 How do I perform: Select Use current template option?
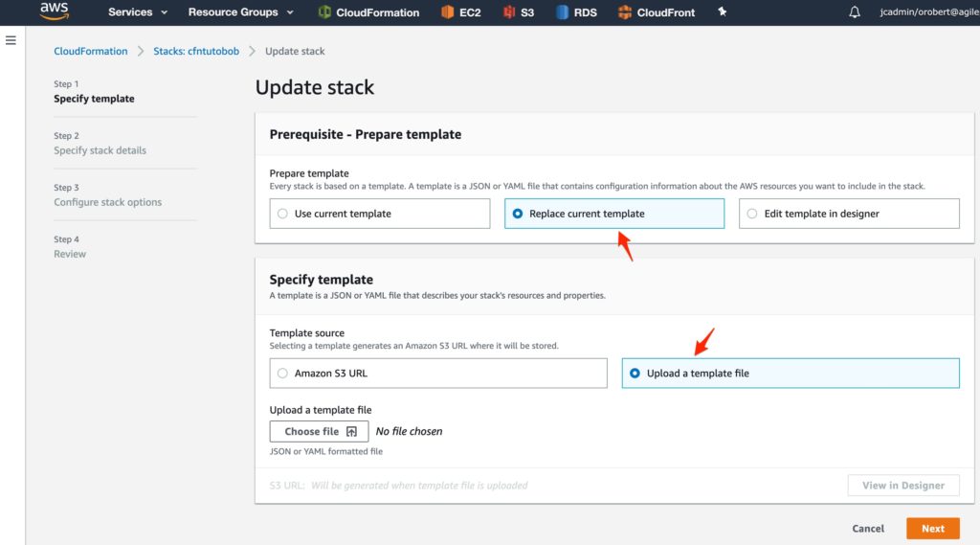point(379,214)
